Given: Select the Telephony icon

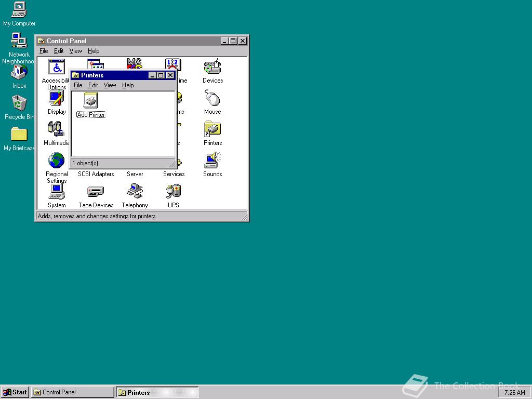Looking at the screenshot, I should (x=135, y=191).
